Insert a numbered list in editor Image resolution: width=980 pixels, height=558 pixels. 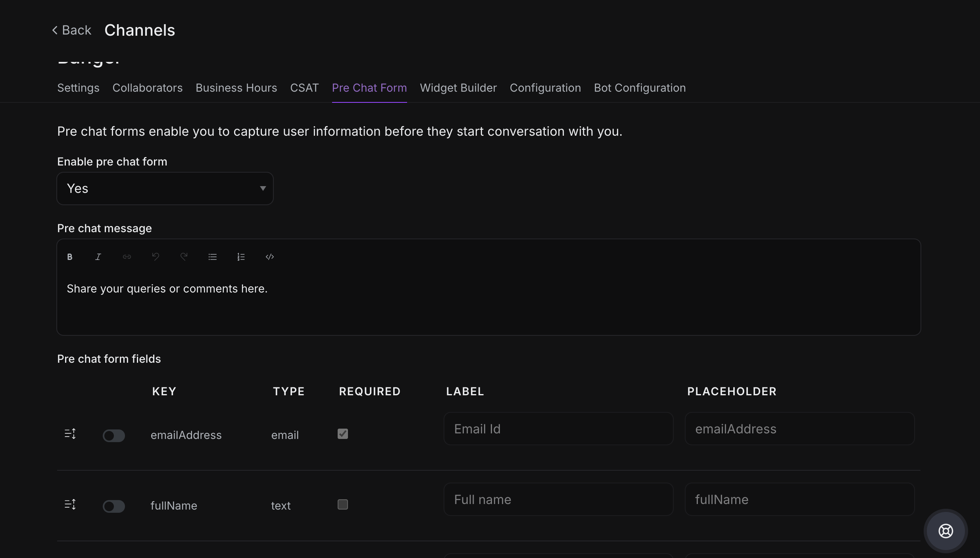(x=241, y=257)
